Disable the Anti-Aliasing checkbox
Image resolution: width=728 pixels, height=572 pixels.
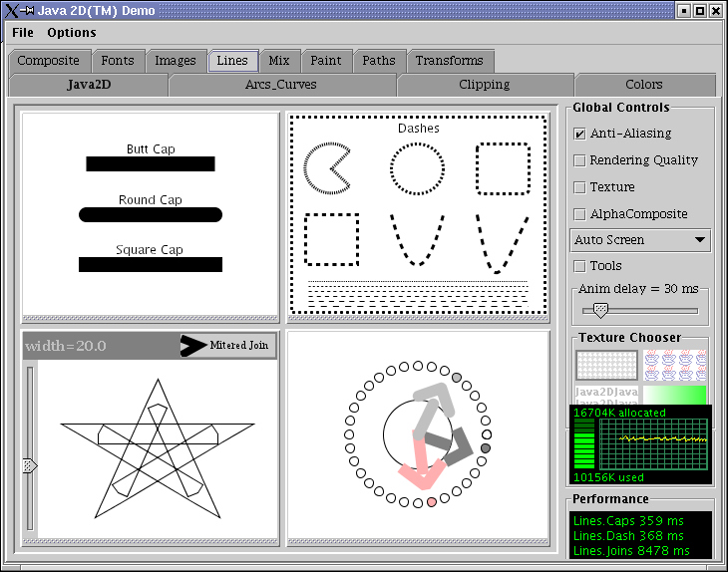579,134
